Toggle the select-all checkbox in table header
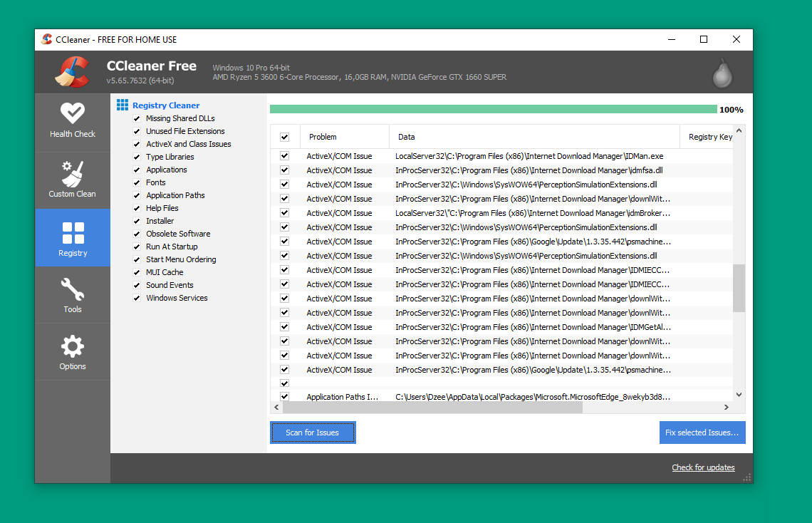Image resolution: width=812 pixels, height=523 pixels. pos(284,138)
